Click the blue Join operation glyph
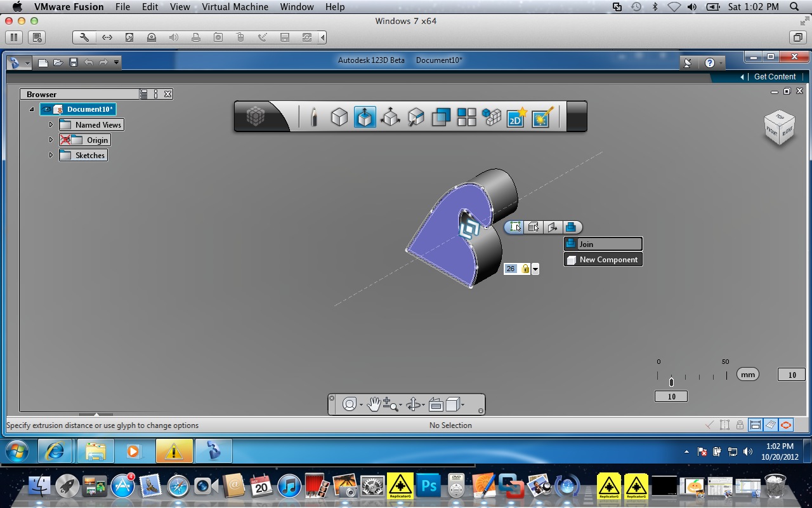812x508 pixels. (571, 227)
